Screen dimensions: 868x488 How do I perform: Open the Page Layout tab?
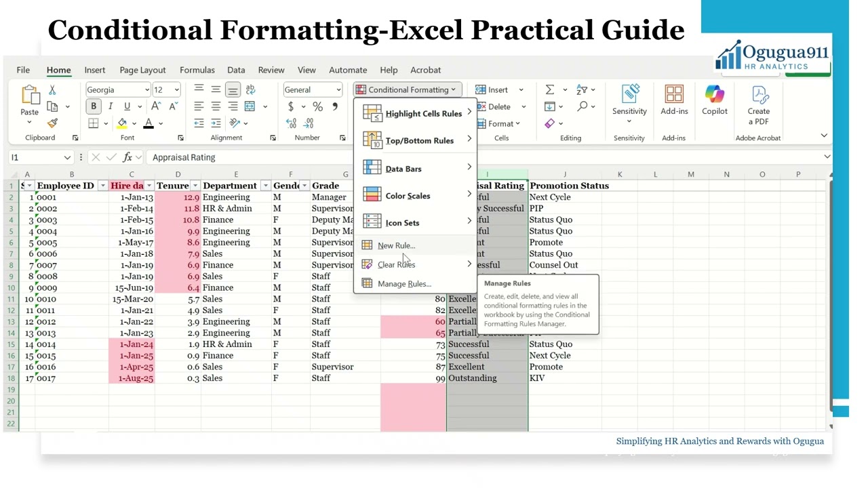[142, 70]
